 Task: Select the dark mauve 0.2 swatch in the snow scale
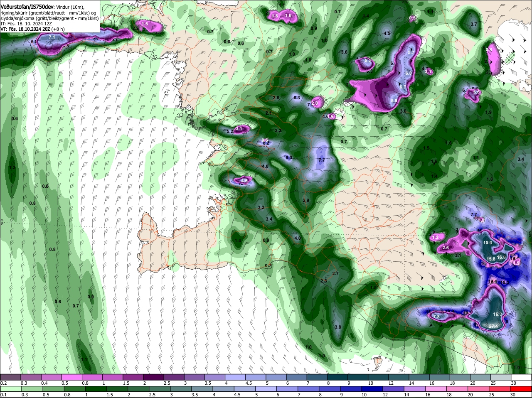10,377
